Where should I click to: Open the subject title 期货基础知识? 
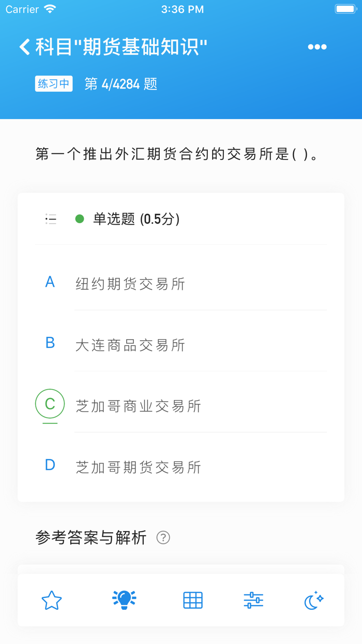119,46
